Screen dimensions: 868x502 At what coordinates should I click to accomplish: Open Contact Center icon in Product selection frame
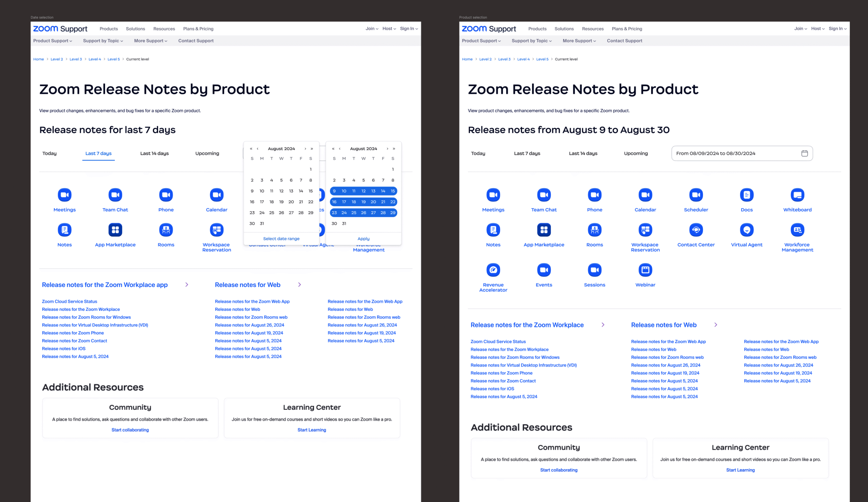[x=696, y=230]
